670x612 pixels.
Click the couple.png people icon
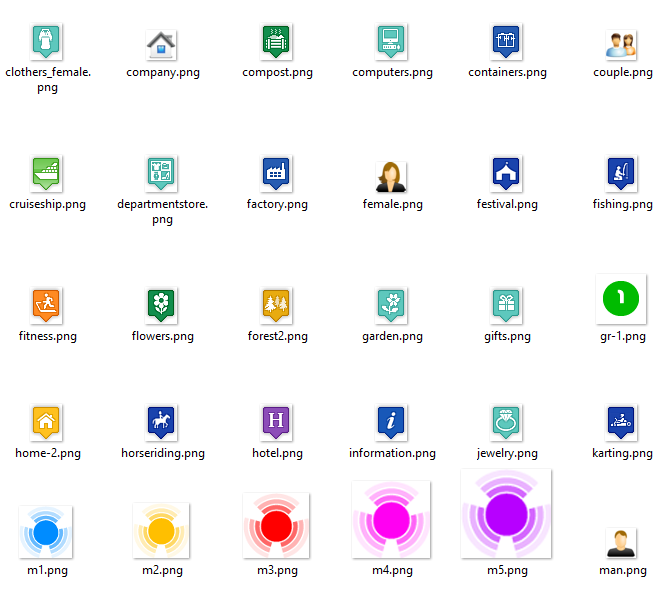[x=621, y=44]
